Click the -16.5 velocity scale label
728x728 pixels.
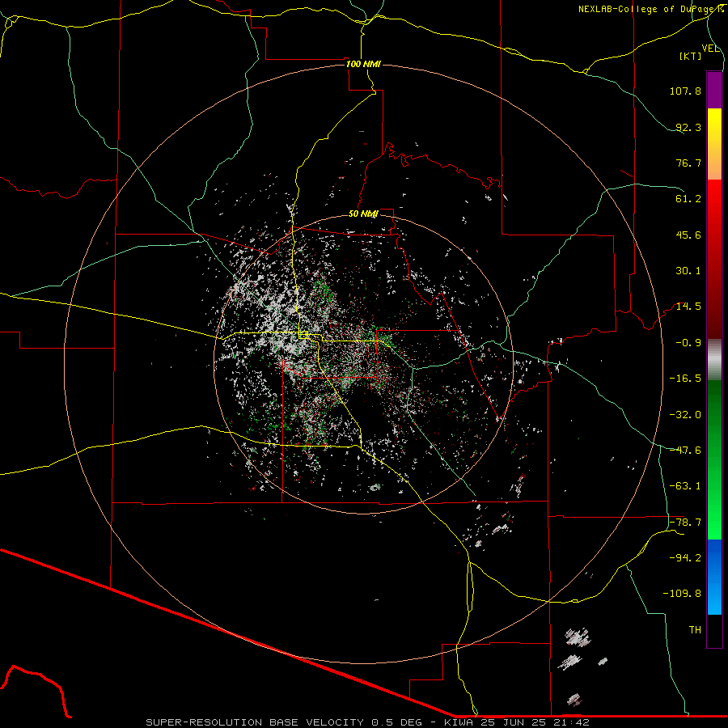tap(685, 379)
